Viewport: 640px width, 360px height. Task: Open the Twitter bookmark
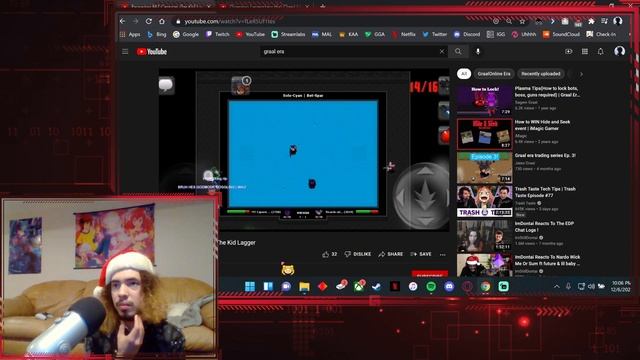(x=435, y=35)
